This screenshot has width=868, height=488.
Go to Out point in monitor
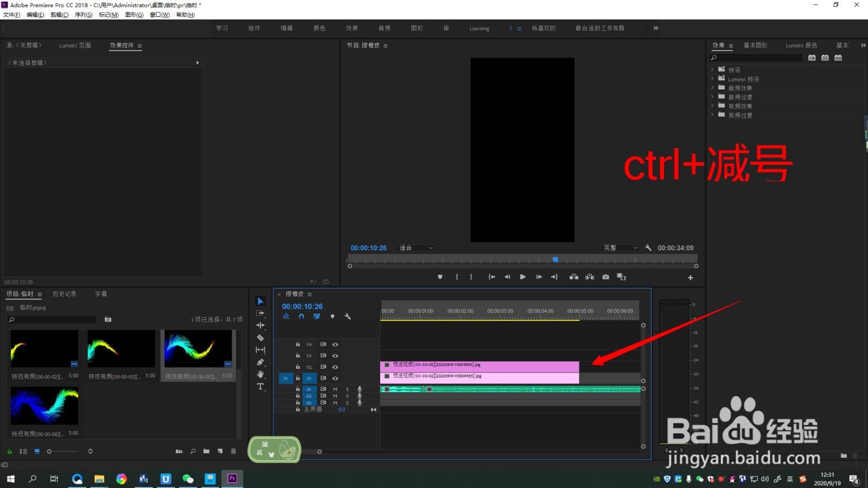coord(554,277)
